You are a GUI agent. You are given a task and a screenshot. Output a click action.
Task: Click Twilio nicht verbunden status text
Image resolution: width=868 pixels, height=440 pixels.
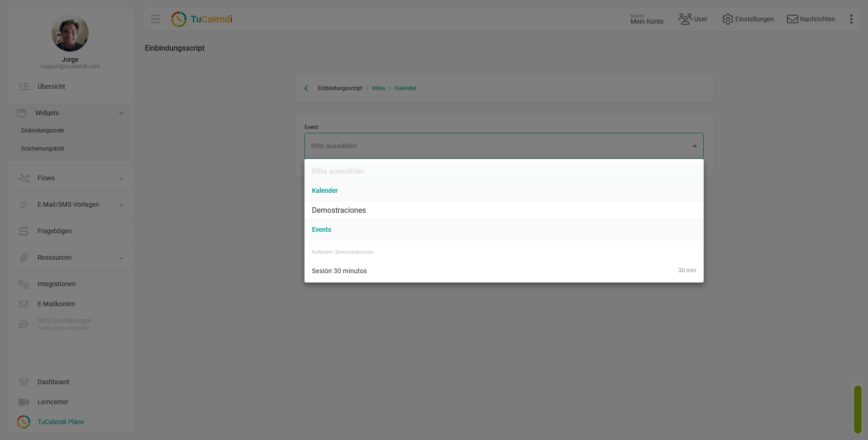click(64, 328)
